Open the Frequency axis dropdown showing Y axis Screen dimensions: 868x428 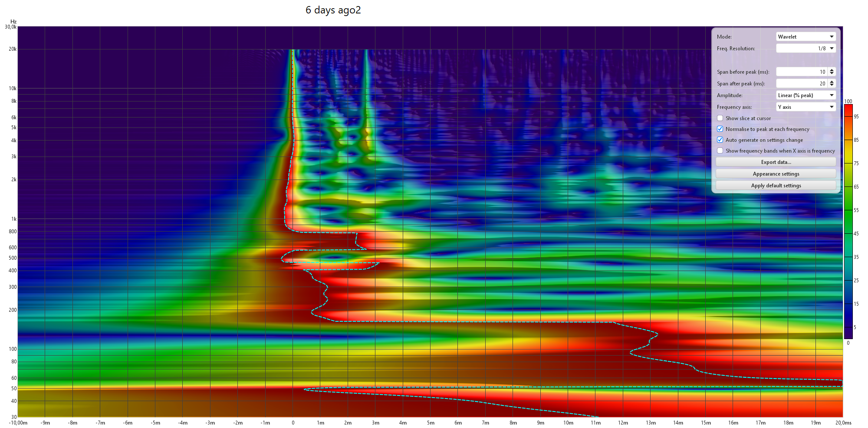(806, 107)
